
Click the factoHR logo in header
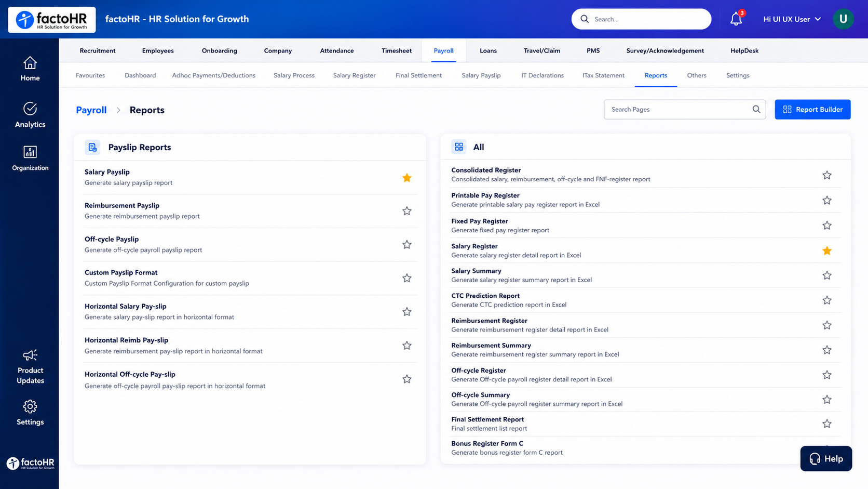click(52, 20)
